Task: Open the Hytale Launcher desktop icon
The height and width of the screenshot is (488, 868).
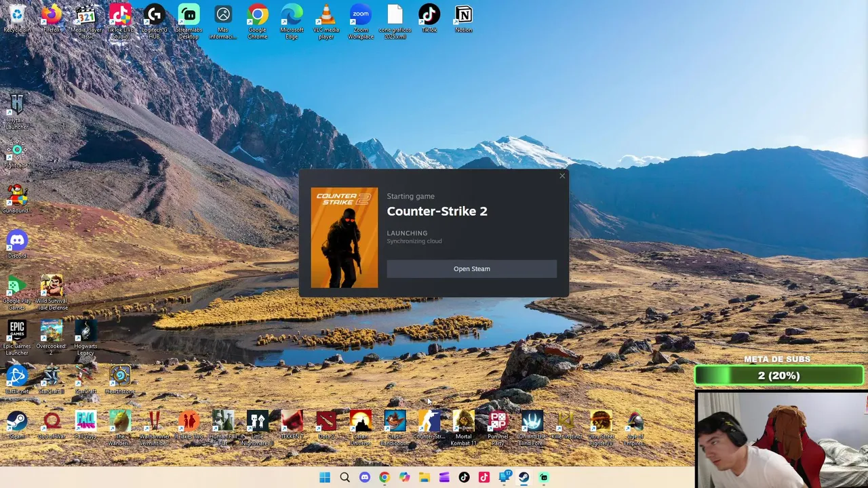Action: 17,112
